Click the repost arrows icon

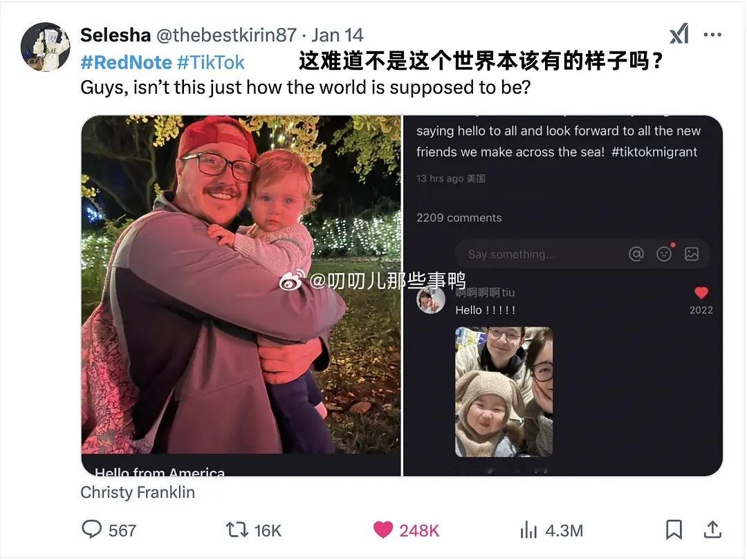(237, 530)
